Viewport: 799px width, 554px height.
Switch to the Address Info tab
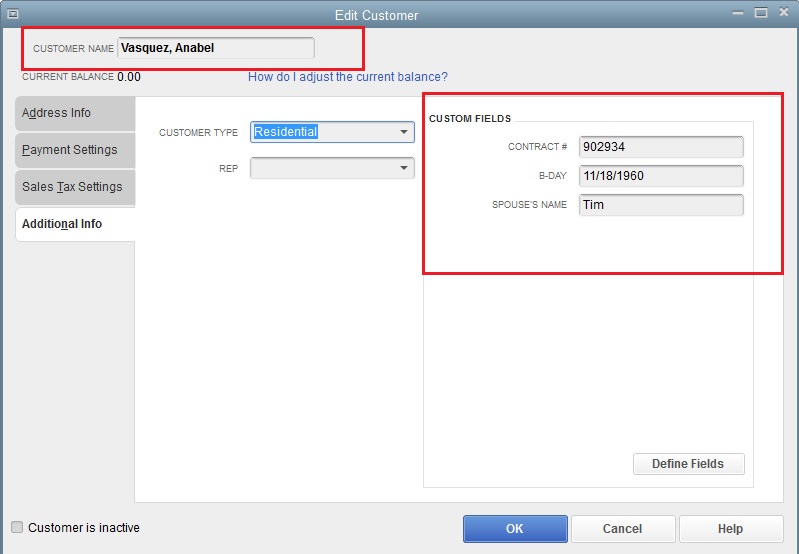[x=75, y=113]
